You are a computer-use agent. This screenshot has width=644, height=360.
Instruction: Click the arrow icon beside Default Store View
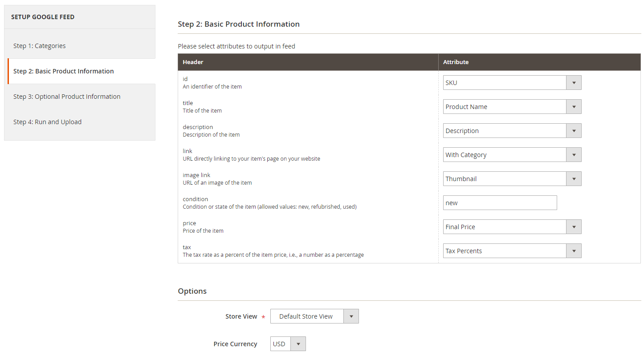pos(351,316)
